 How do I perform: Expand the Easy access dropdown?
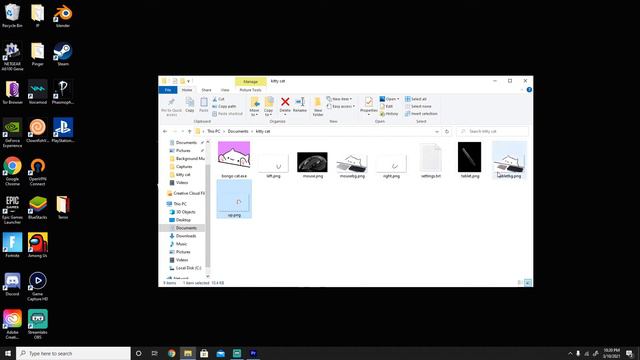[x=341, y=107]
